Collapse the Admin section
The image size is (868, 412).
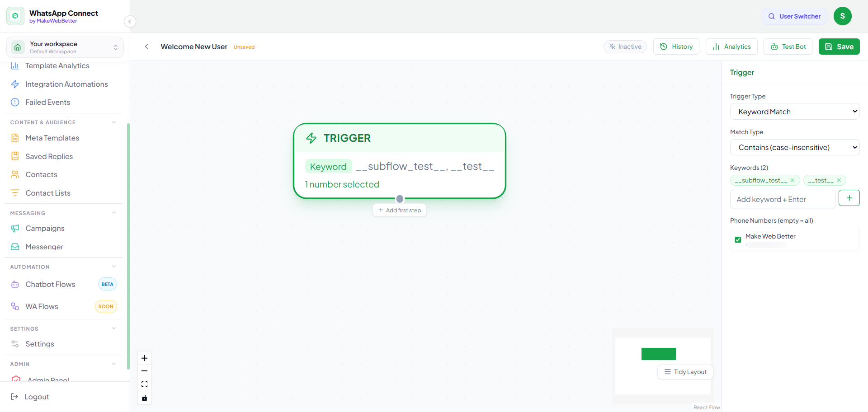pos(114,364)
